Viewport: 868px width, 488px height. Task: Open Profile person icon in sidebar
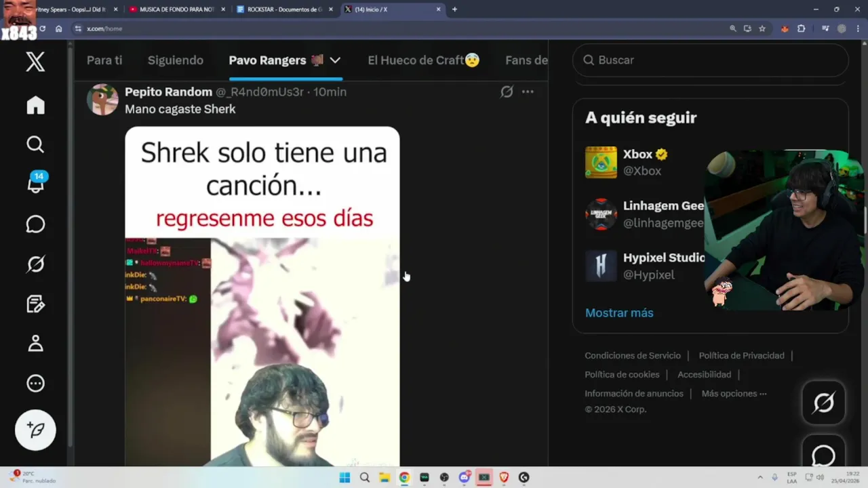35,344
